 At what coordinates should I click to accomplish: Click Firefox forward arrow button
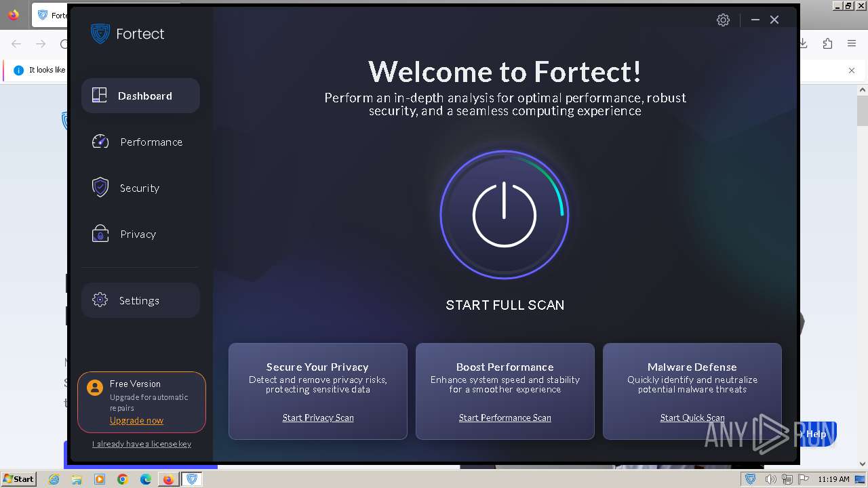pyautogui.click(x=41, y=43)
